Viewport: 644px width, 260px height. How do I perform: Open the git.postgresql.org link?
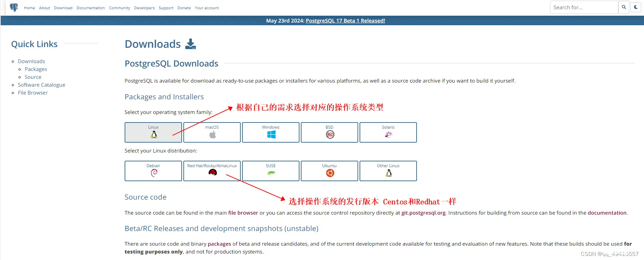point(423,213)
